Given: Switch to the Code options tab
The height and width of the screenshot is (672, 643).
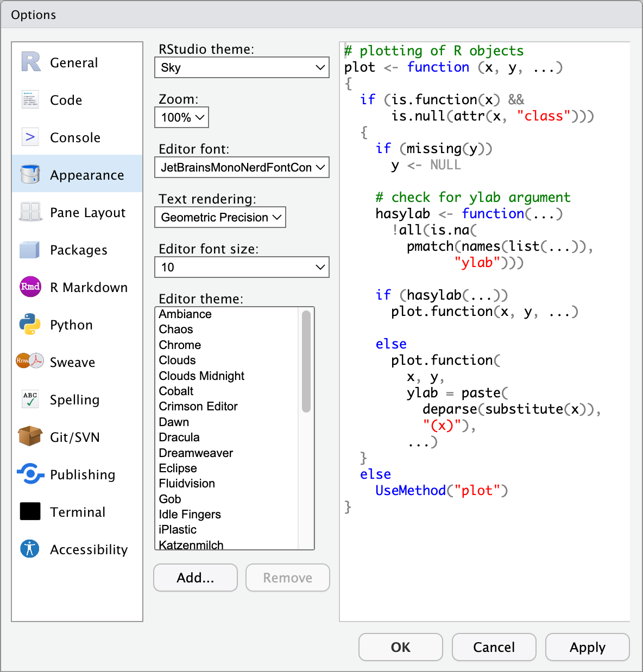Looking at the screenshot, I should click(x=77, y=100).
